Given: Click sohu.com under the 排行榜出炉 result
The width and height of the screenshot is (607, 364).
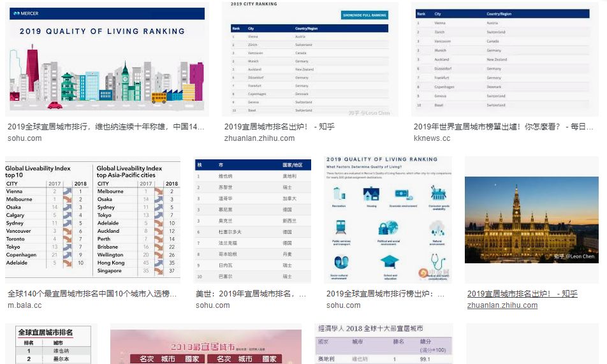Looking at the screenshot, I should point(344,305).
